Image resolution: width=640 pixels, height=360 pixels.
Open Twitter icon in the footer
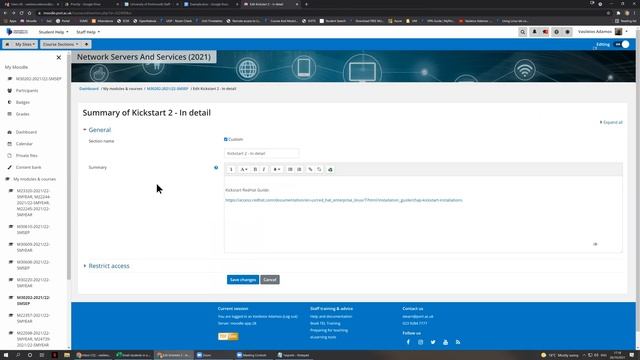(x=433, y=342)
